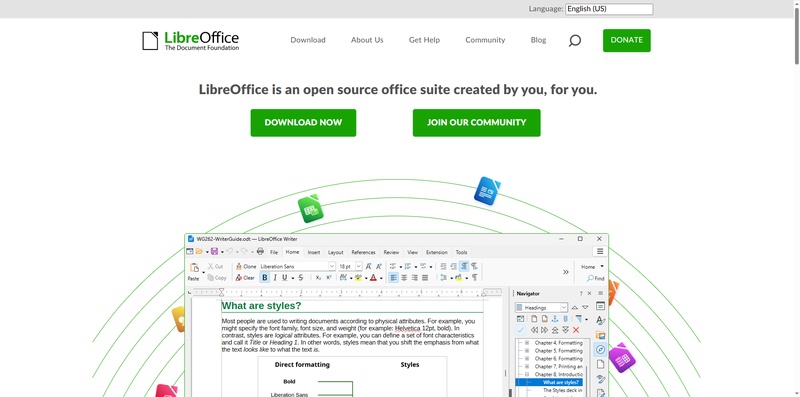This screenshot has height=397, width=800.
Task: Click the hamburger menu in Writer window
Action: click(600, 252)
